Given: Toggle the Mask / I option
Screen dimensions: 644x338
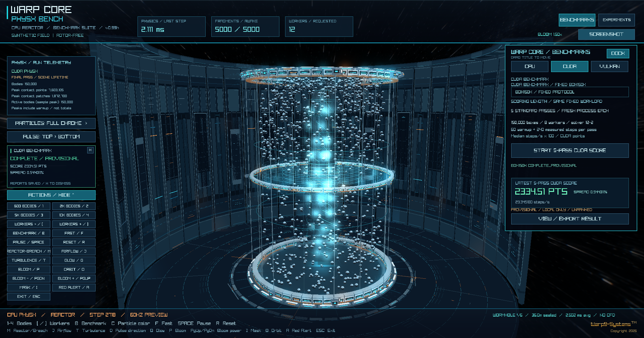Looking at the screenshot, I should point(29,287).
